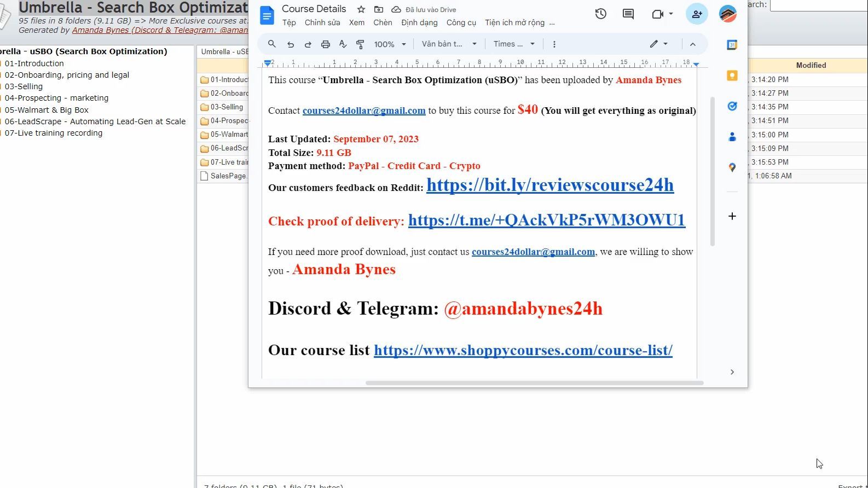Select 01-Introduction in the left tree
This screenshot has height=488, width=868.
[x=34, y=63]
